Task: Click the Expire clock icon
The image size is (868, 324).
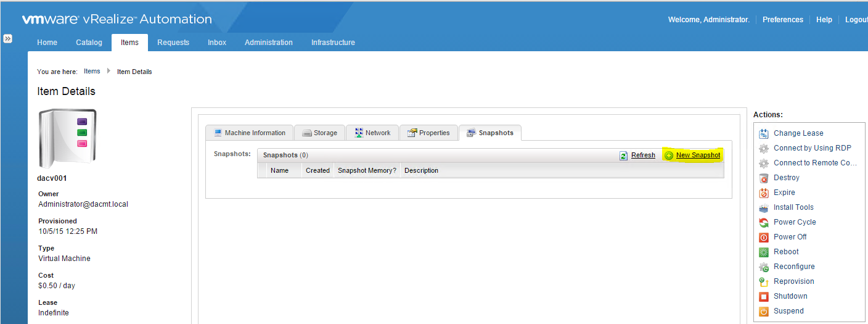Action: (763, 193)
